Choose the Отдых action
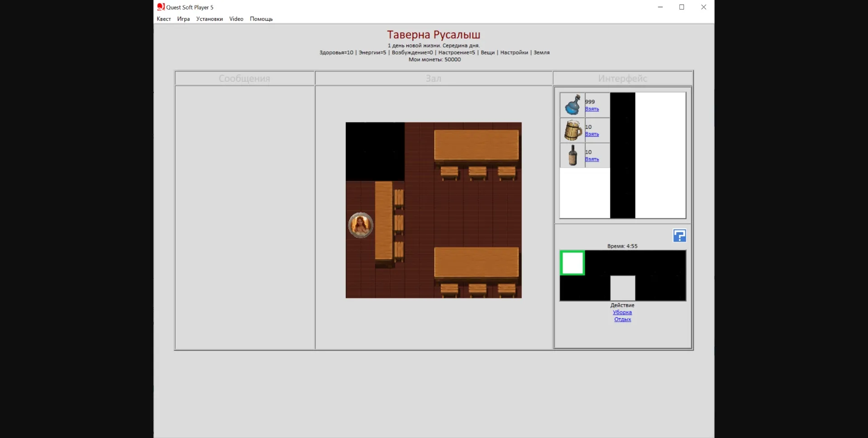 pos(622,319)
